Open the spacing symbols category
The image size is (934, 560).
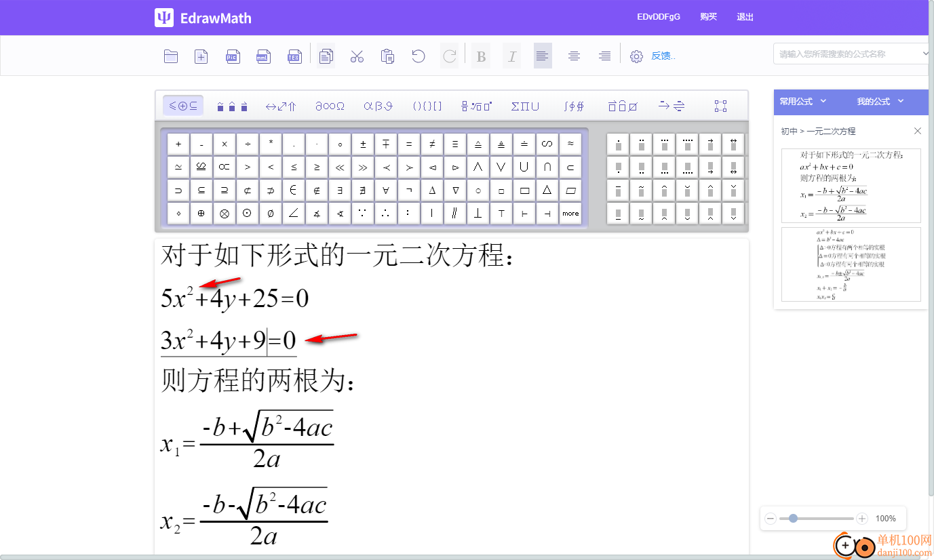click(232, 106)
